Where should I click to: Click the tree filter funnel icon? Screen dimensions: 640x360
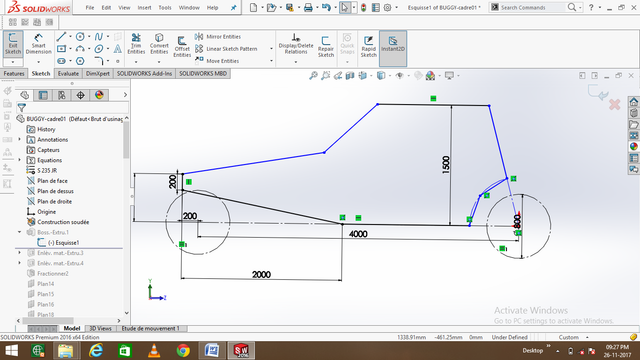tap(22, 107)
